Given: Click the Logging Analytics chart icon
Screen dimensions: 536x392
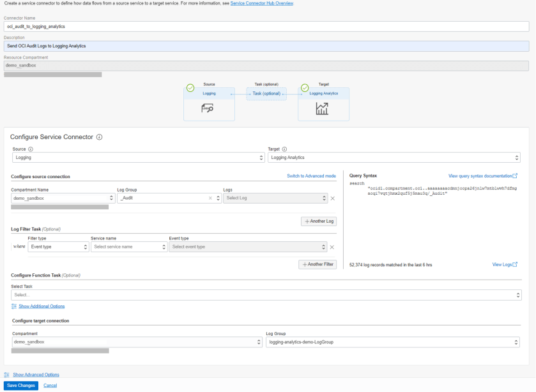Looking at the screenshot, I should coord(322,107).
